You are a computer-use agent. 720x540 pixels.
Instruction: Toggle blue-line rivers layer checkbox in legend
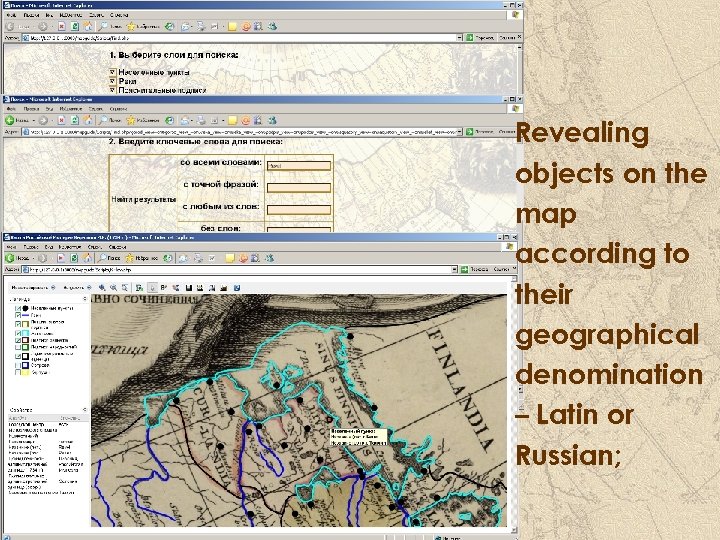(x=18, y=316)
